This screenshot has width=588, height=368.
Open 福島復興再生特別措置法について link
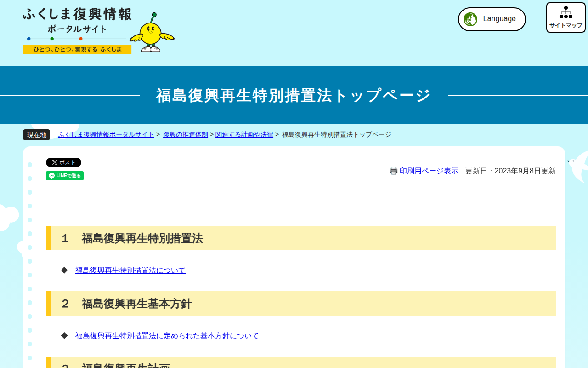click(x=130, y=270)
